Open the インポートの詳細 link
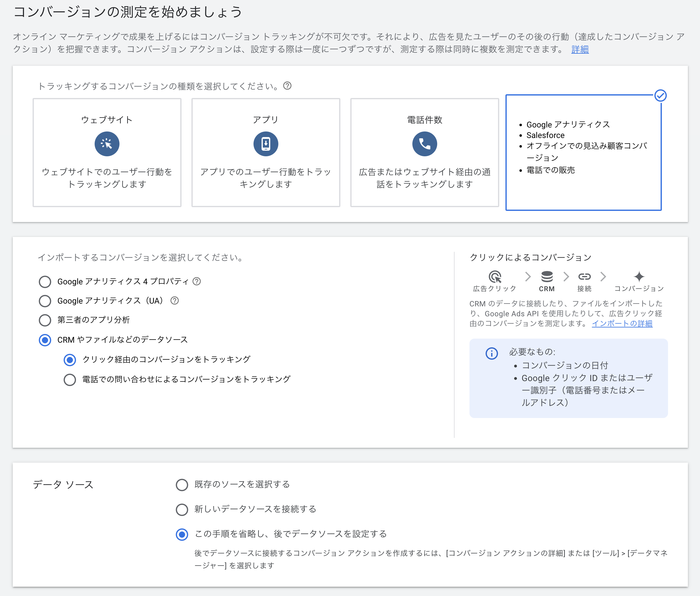This screenshot has width=700, height=596. click(622, 323)
